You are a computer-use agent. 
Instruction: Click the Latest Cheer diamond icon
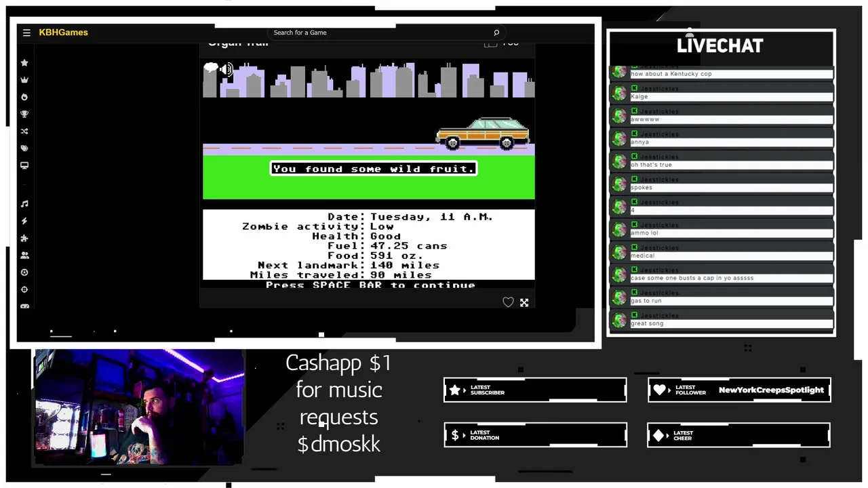(659, 435)
